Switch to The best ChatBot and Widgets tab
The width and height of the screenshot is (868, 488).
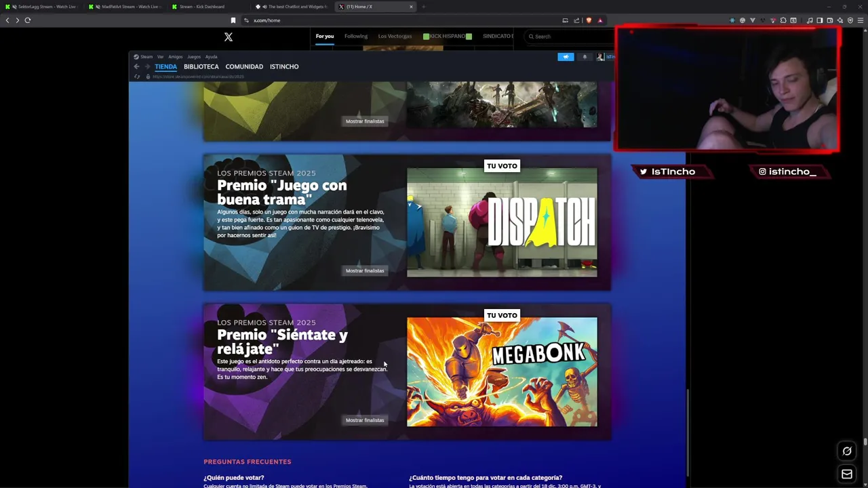(x=292, y=7)
